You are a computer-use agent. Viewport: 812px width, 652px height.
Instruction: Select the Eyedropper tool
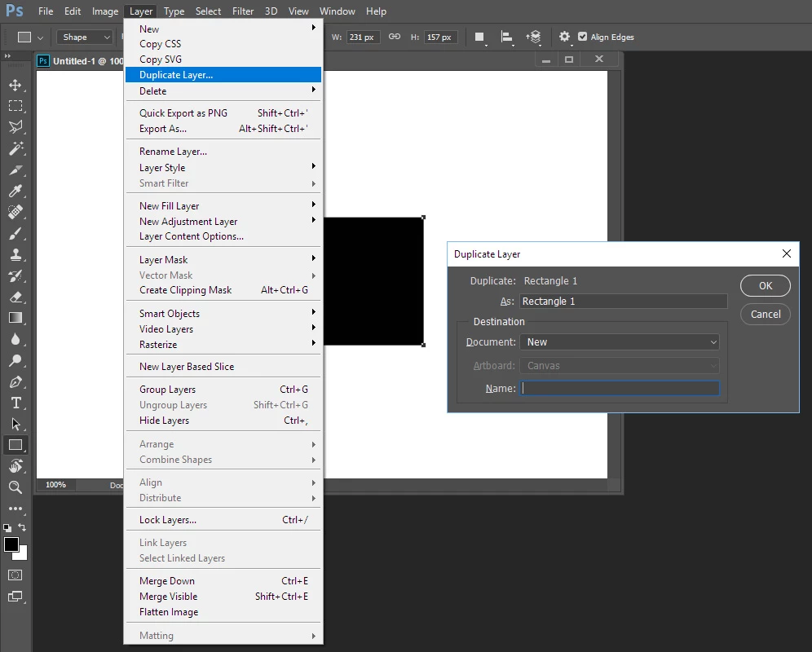(x=15, y=191)
